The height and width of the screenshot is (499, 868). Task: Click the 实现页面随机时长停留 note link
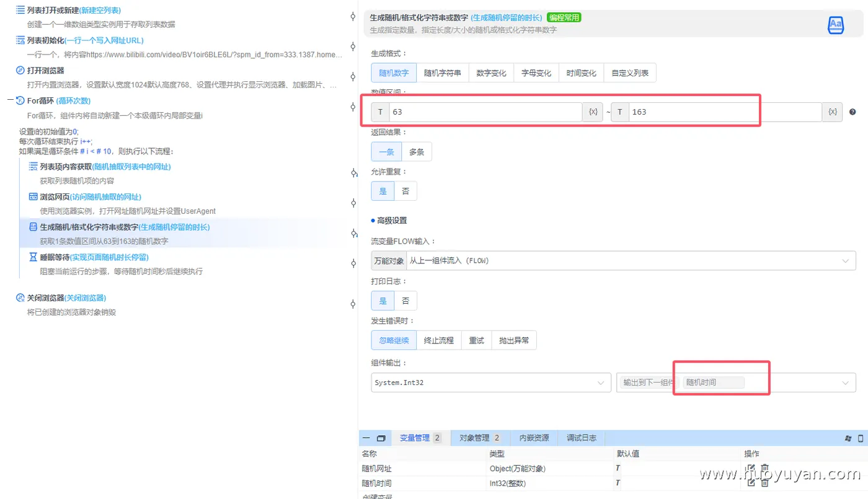click(x=109, y=257)
